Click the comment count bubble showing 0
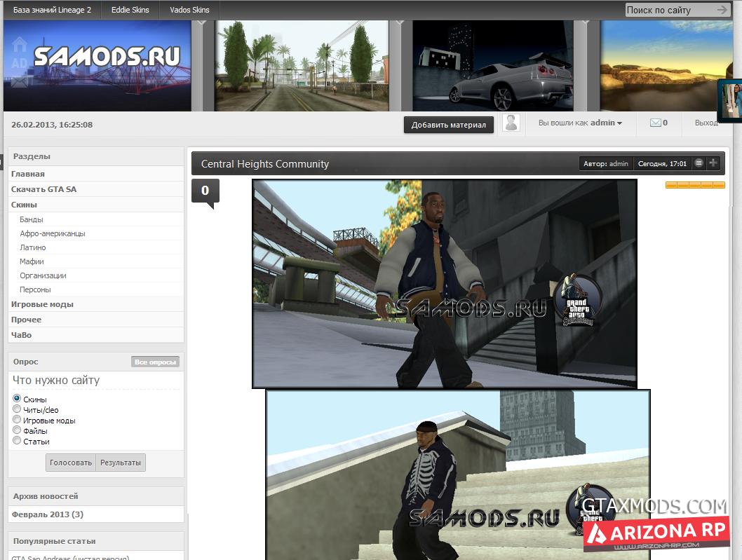 (x=205, y=191)
